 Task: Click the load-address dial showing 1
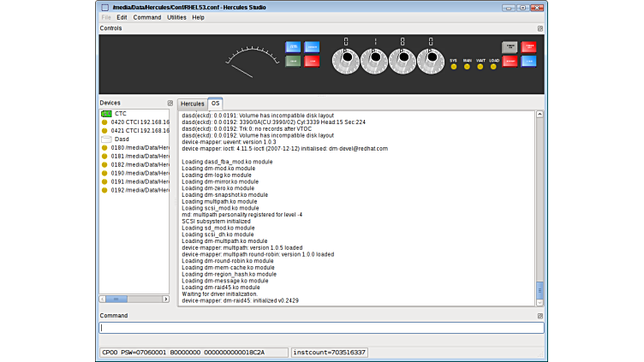tap(374, 61)
